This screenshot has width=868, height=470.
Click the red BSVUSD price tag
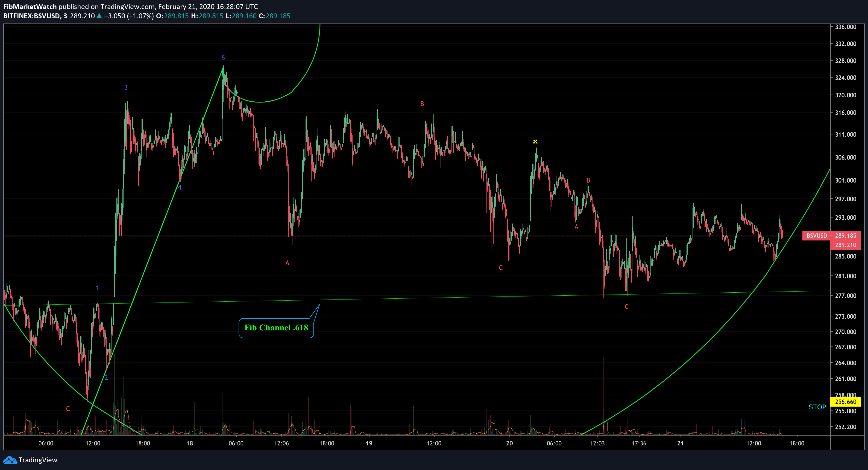tap(816, 236)
